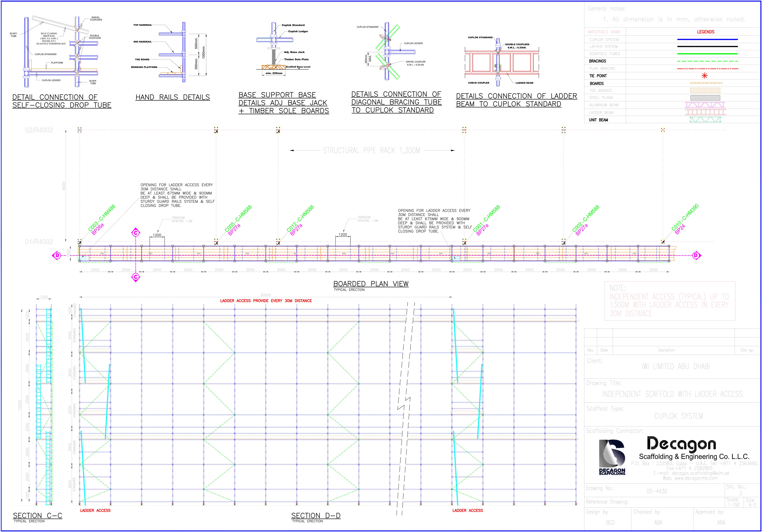Click the C003-C-HM488 column label
762x532 pixels.
(102, 218)
